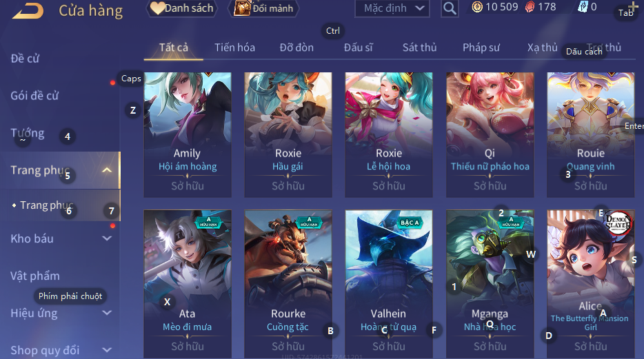644x359 pixels.
Task: Open the search magnifier icon
Action: tap(450, 8)
